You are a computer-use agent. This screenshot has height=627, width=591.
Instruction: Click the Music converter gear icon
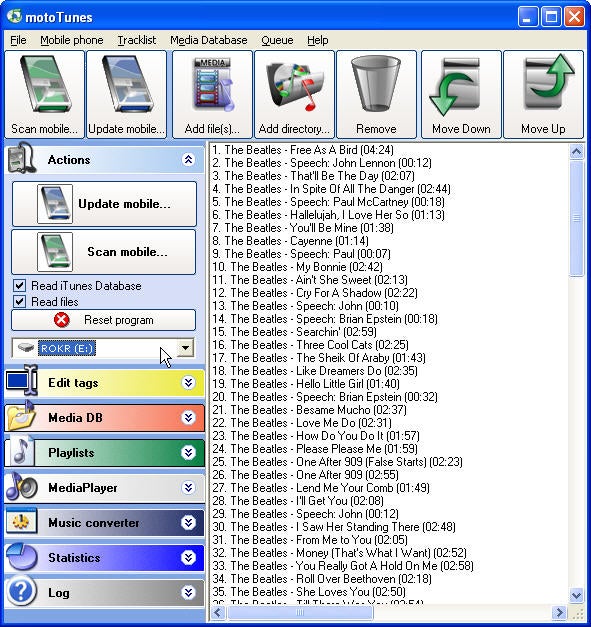[22, 521]
